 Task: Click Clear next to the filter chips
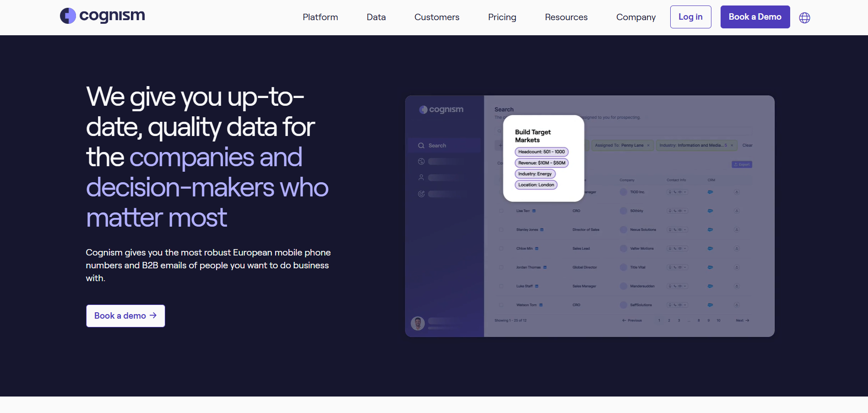click(748, 146)
